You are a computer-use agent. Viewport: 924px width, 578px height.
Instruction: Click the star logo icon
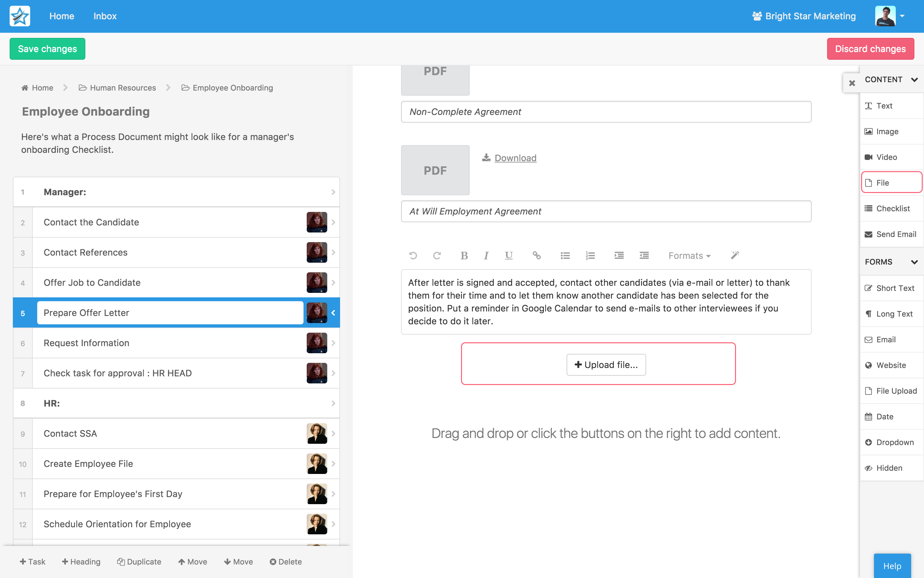coord(20,16)
